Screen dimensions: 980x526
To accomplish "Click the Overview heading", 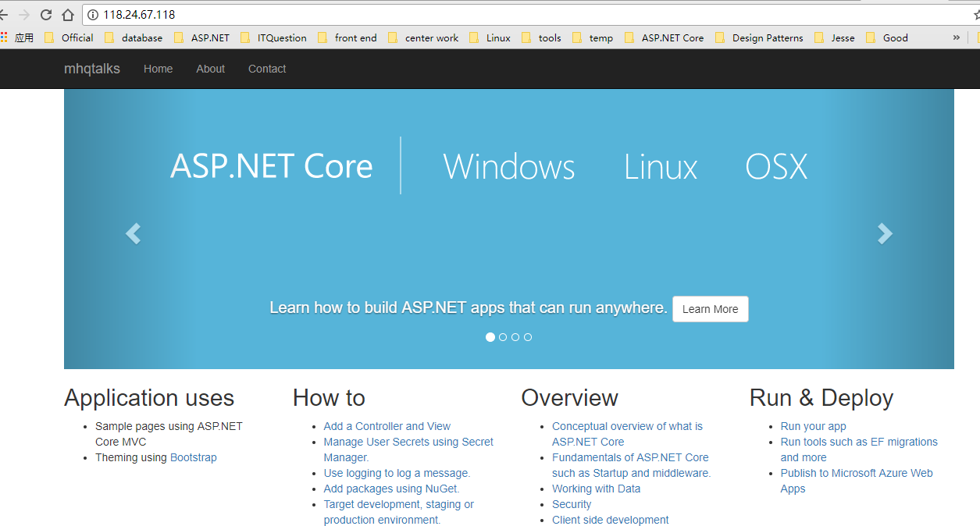I will (x=569, y=398).
